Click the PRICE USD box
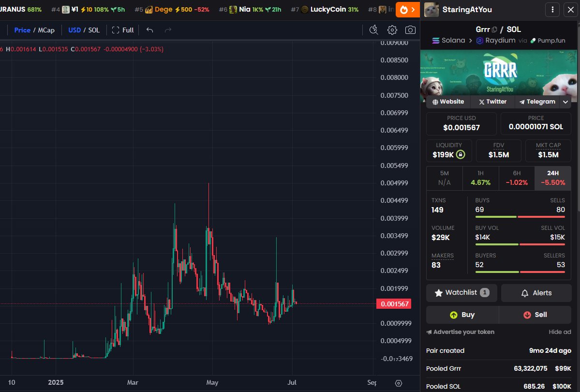The image size is (580, 392). point(461,123)
